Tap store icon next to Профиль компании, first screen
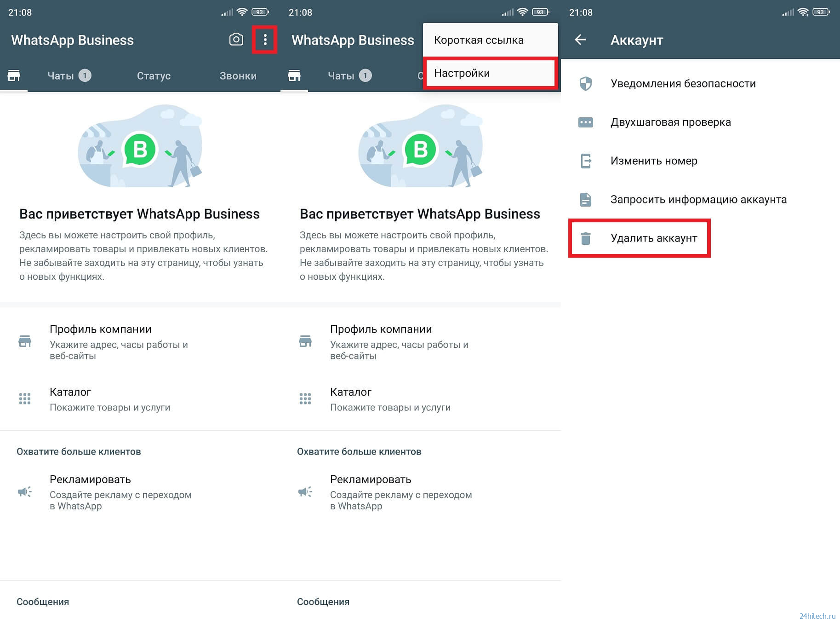840x623 pixels. (x=25, y=341)
